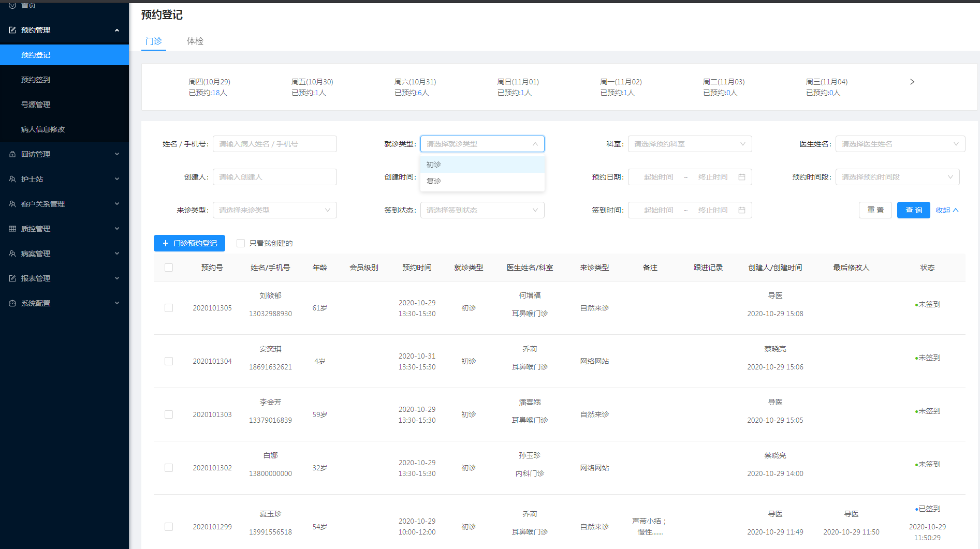The image size is (980, 549).
Task: Click the 系统配置 sidebar icon
Action: pyautogui.click(x=12, y=303)
